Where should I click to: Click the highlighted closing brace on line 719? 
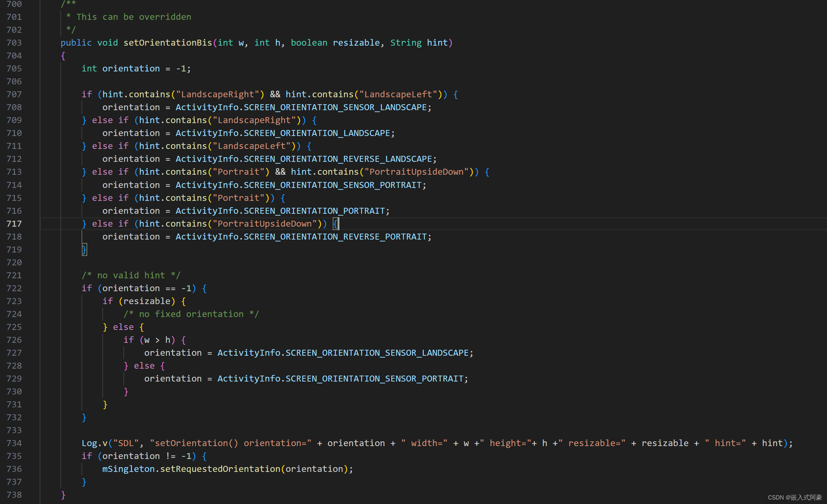[x=84, y=250]
